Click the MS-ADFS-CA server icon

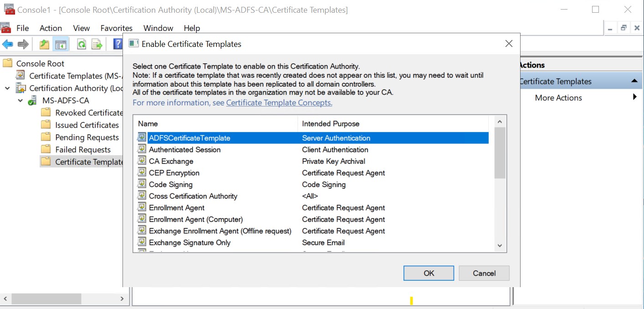[x=32, y=100]
